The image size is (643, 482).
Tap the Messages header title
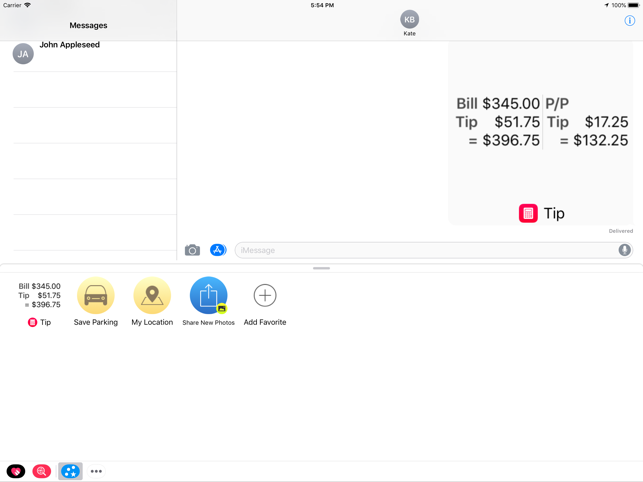tap(88, 25)
